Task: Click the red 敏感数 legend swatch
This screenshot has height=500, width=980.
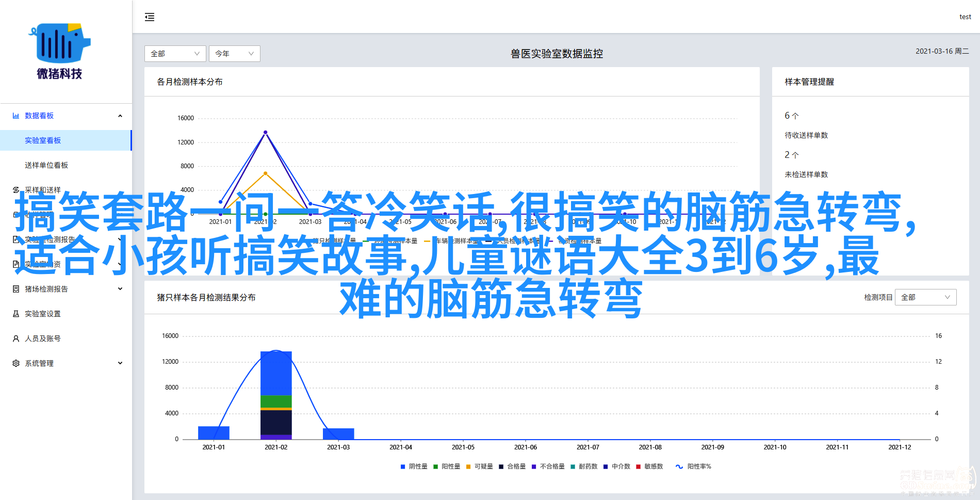Action: point(639,466)
